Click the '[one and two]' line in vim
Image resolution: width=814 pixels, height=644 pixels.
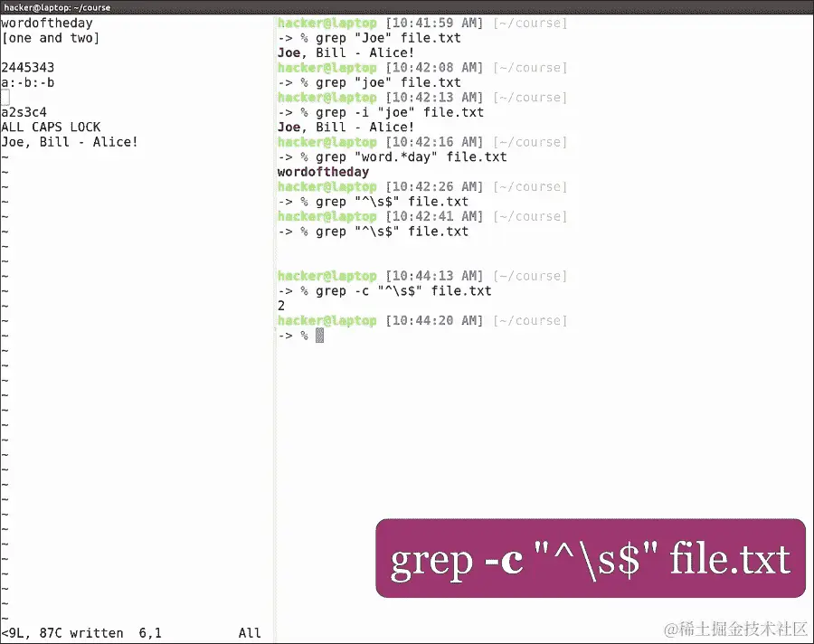[x=51, y=38]
